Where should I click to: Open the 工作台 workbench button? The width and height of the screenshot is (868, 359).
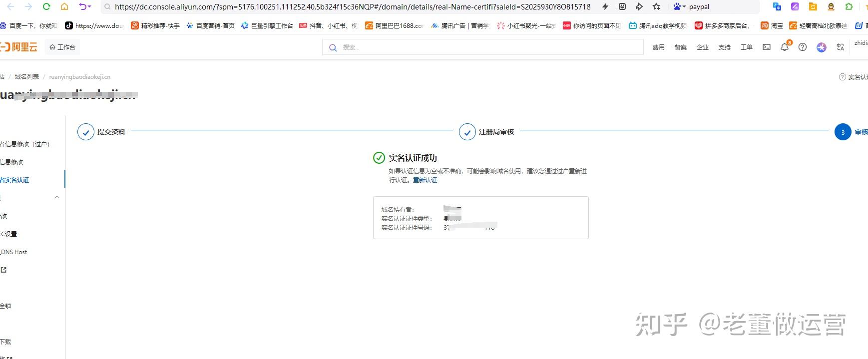(x=62, y=47)
